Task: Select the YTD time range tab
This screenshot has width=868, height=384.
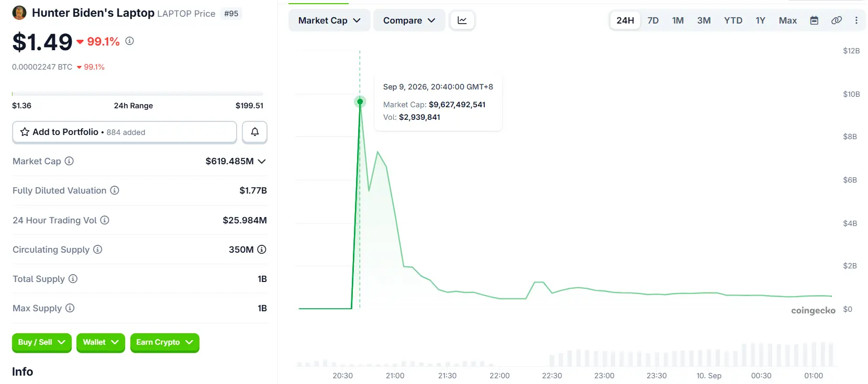Action: pyautogui.click(x=733, y=20)
